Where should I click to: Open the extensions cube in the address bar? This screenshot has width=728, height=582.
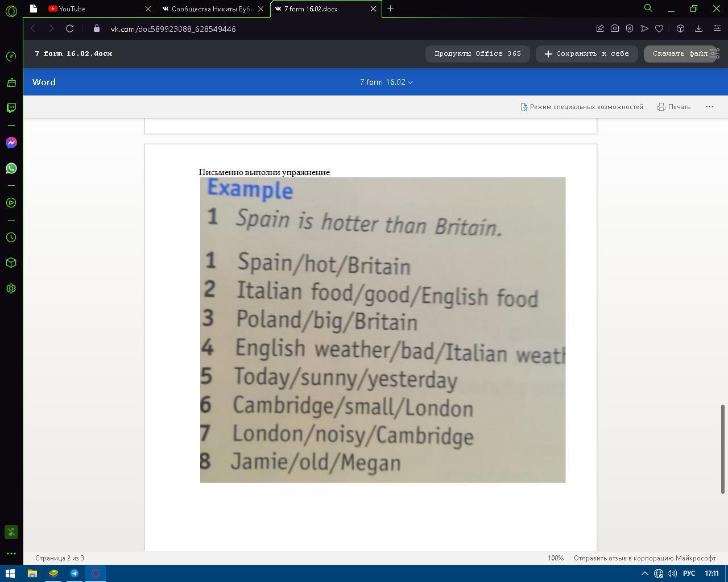[x=680, y=28]
